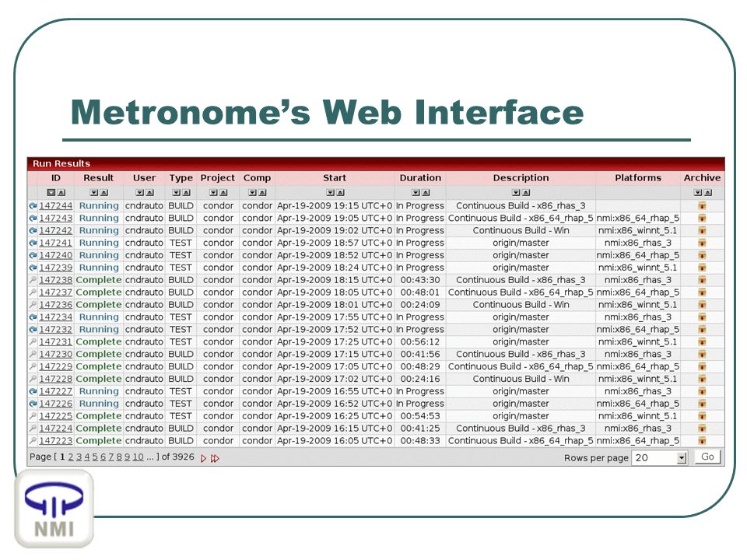Click 'origin/master' description for run 147239
This screenshot has width=747, height=560.
(x=521, y=268)
